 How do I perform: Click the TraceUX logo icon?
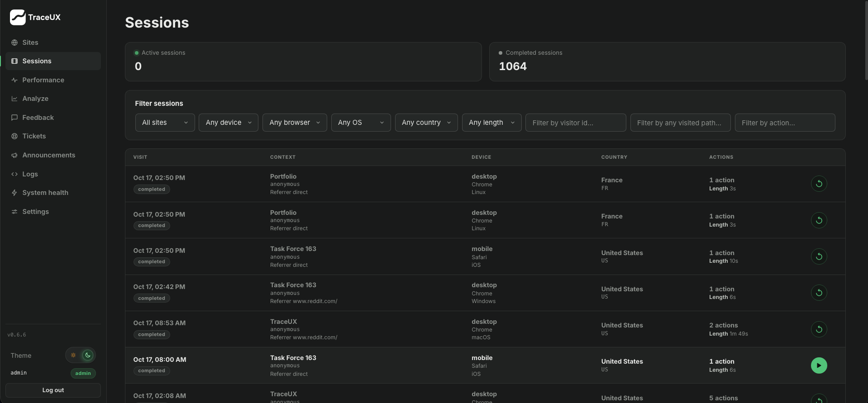tap(18, 17)
